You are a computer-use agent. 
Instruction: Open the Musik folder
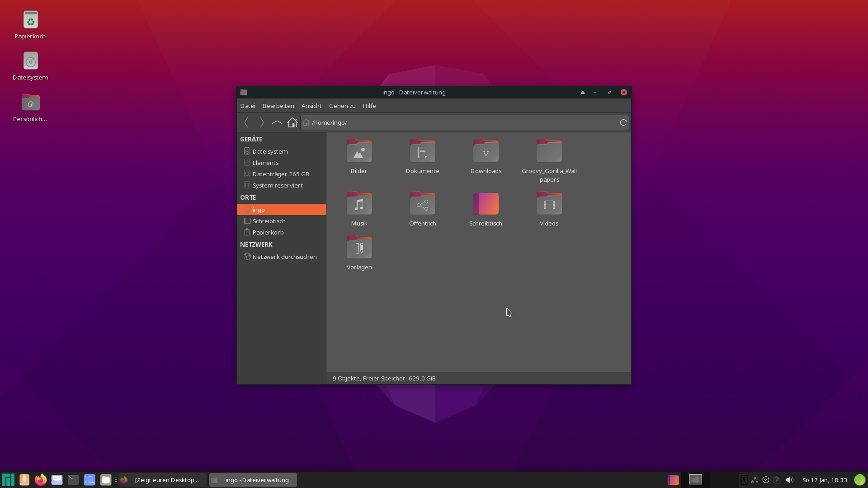pos(359,209)
